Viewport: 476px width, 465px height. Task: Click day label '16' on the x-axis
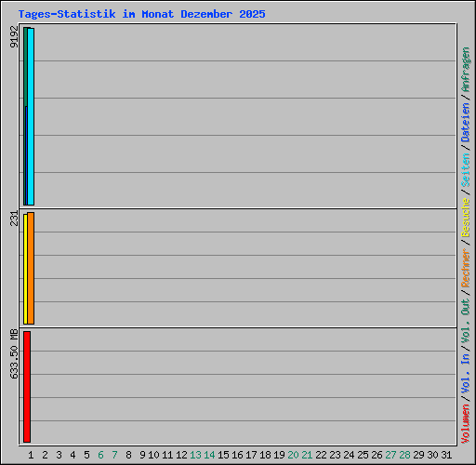coord(237,455)
